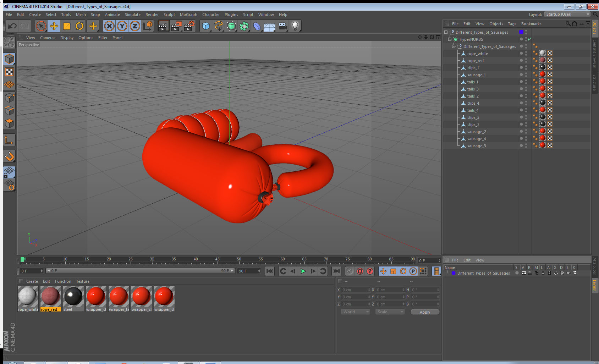Select clips_4 in the object tree
Image resolution: width=599 pixels, height=364 pixels.
473,103
